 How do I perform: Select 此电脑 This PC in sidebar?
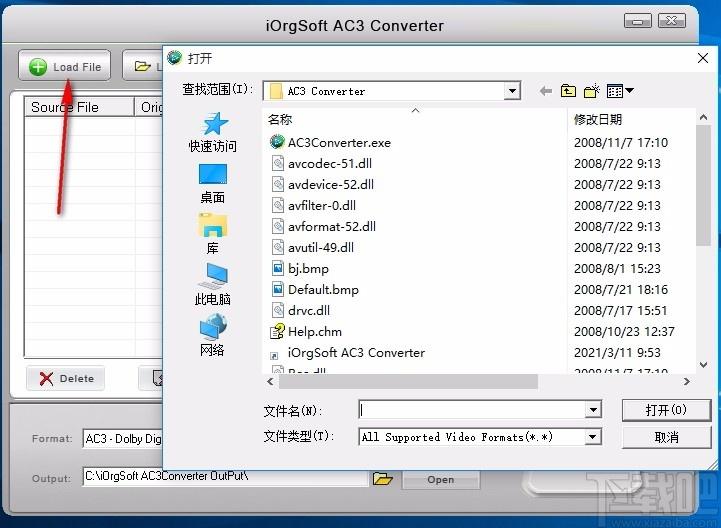(x=212, y=285)
